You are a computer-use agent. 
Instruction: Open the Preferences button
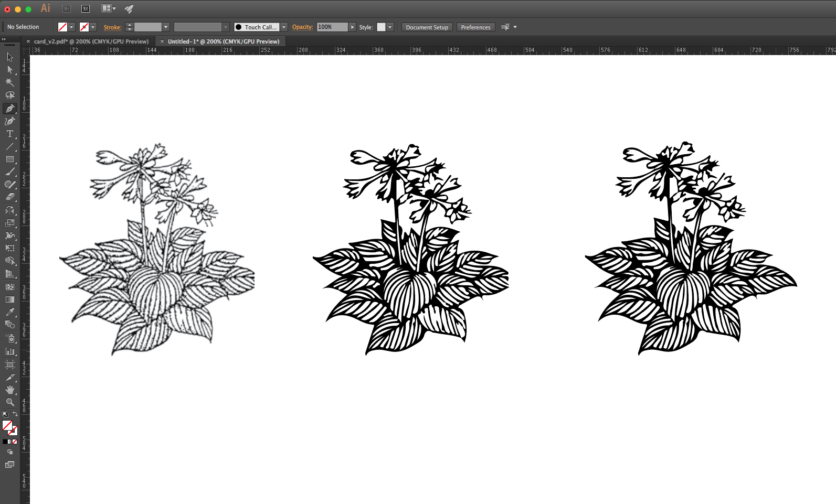pos(475,27)
